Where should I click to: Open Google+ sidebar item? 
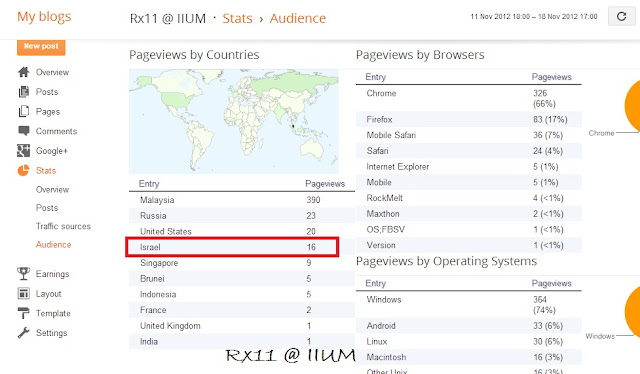pos(51,151)
